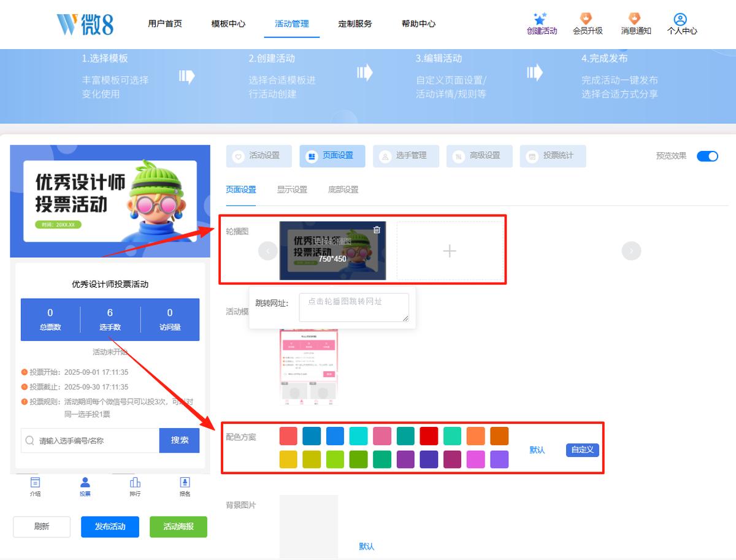This screenshot has width=736, height=560.
Task: Open the 消息通知 notifications icon
Action: [x=635, y=19]
